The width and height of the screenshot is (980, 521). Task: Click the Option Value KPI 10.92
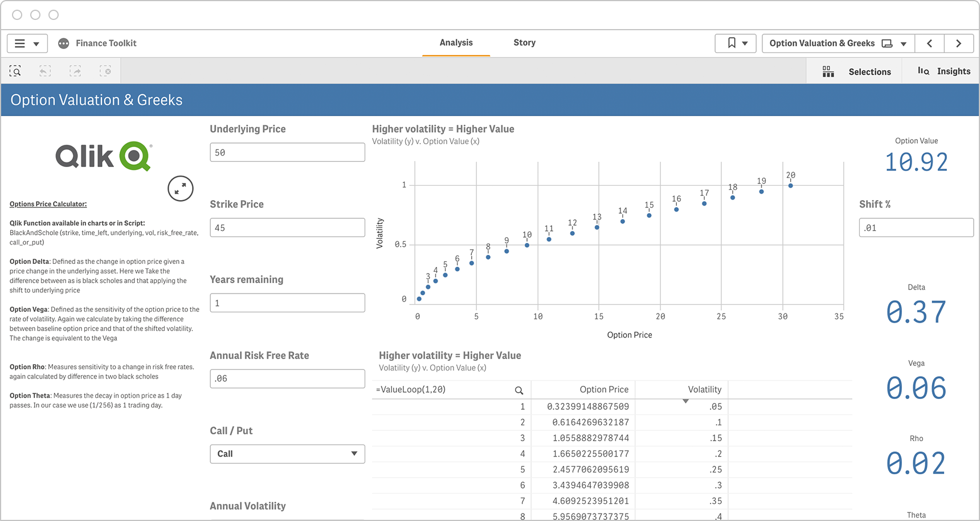(x=916, y=162)
